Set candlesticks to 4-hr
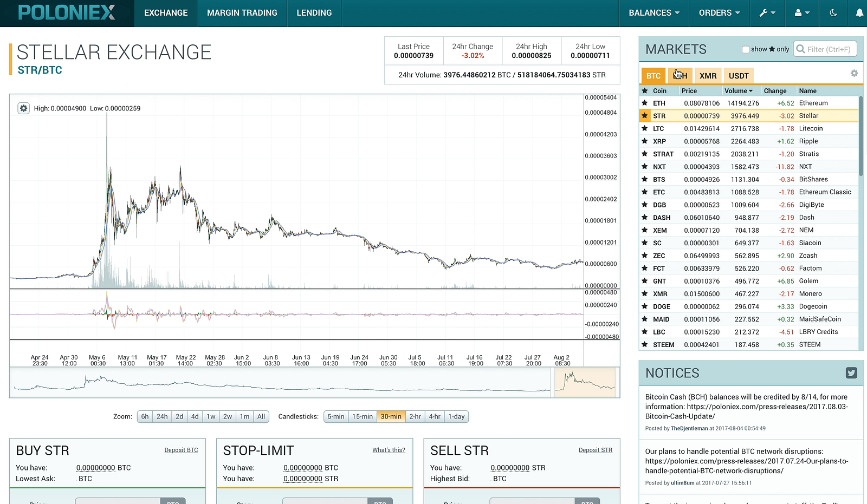Screen dimensions: 867x504 click(435, 416)
